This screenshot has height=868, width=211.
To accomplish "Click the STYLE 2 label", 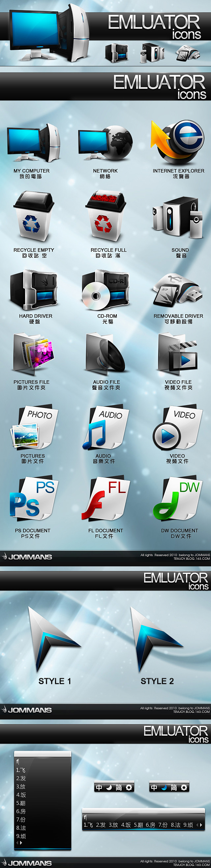I will pos(157,681).
